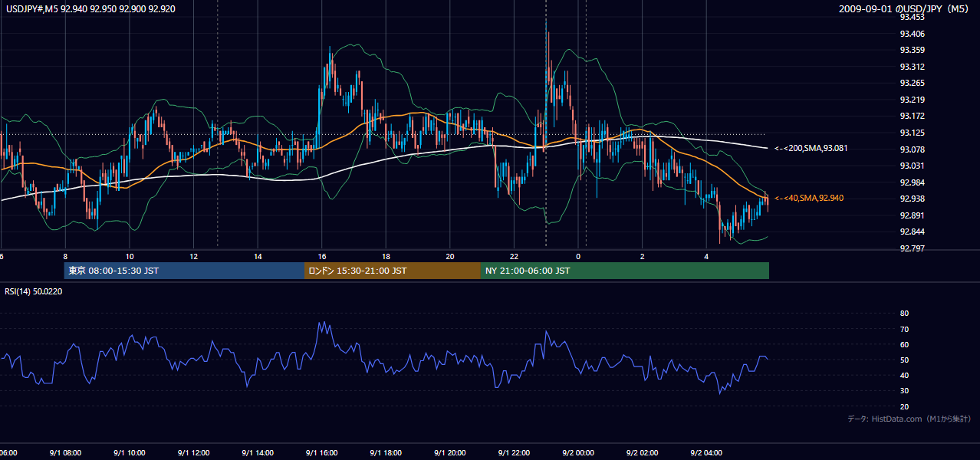Click hour tick 14 above the session bars
Viewport: 980px width, 460px height.
tap(258, 257)
